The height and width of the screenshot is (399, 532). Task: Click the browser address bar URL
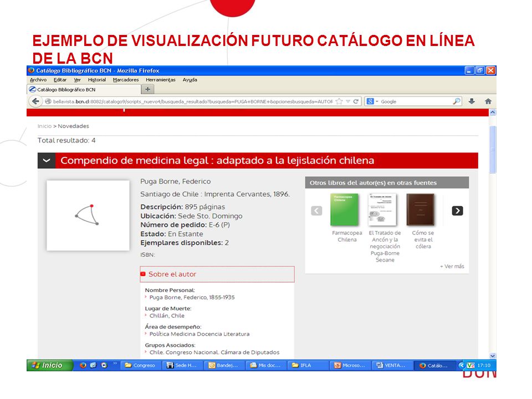[x=193, y=101]
